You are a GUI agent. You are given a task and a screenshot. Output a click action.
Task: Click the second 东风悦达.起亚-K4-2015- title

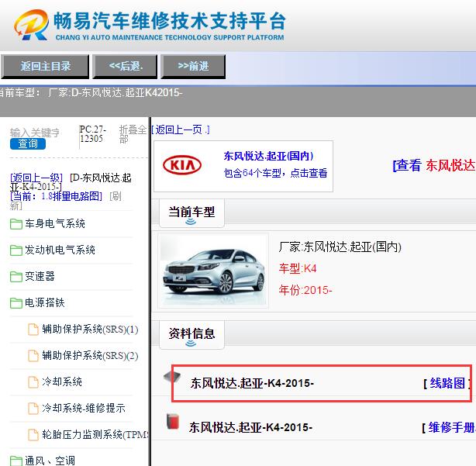(x=250, y=428)
